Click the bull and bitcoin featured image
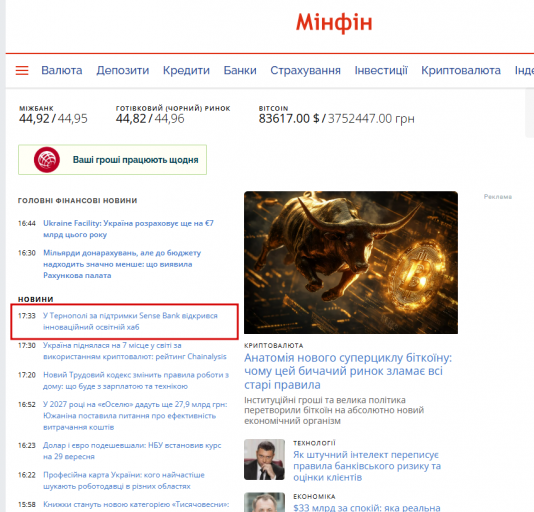 coord(351,262)
